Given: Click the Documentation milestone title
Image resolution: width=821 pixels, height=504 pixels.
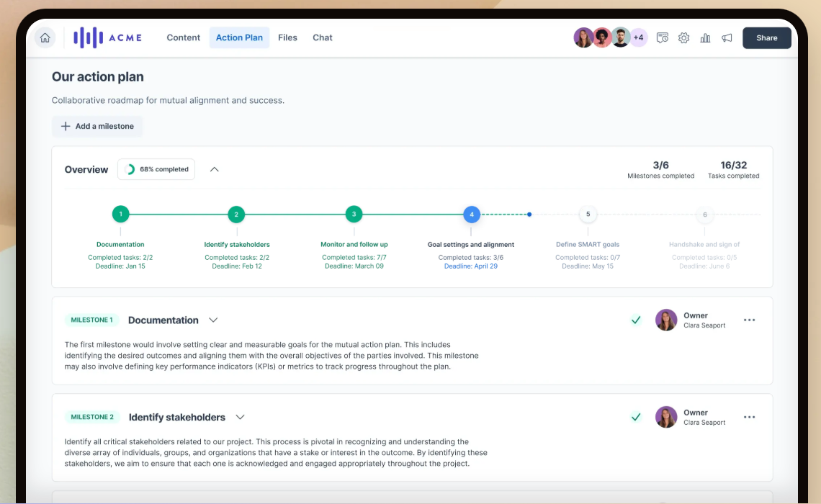Looking at the screenshot, I should (163, 320).
